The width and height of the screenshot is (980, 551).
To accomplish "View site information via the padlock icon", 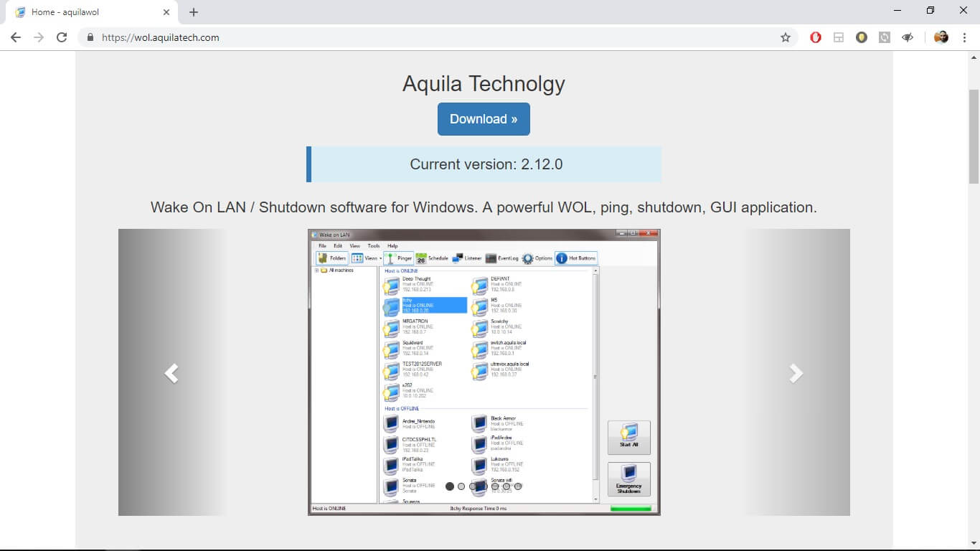I will (x=90, y=37).
